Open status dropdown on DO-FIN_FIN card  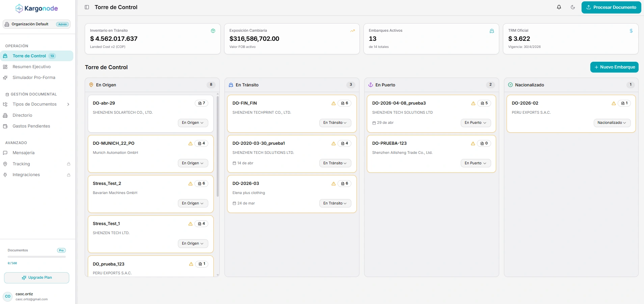tap(335, 123)
